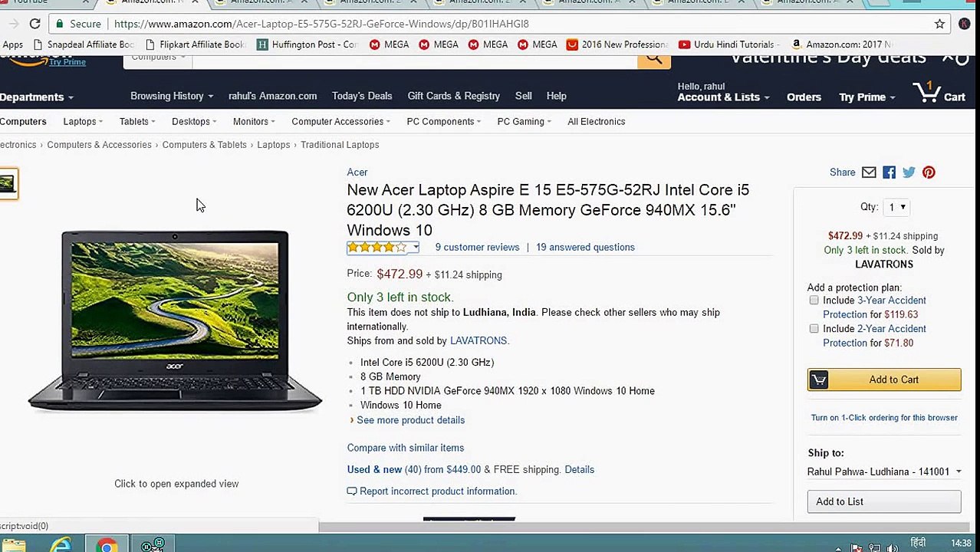The image size is (980, 552).
Task: Open Amazon.com bookmark in bookmarks bar
Action: tap(841, 44)
